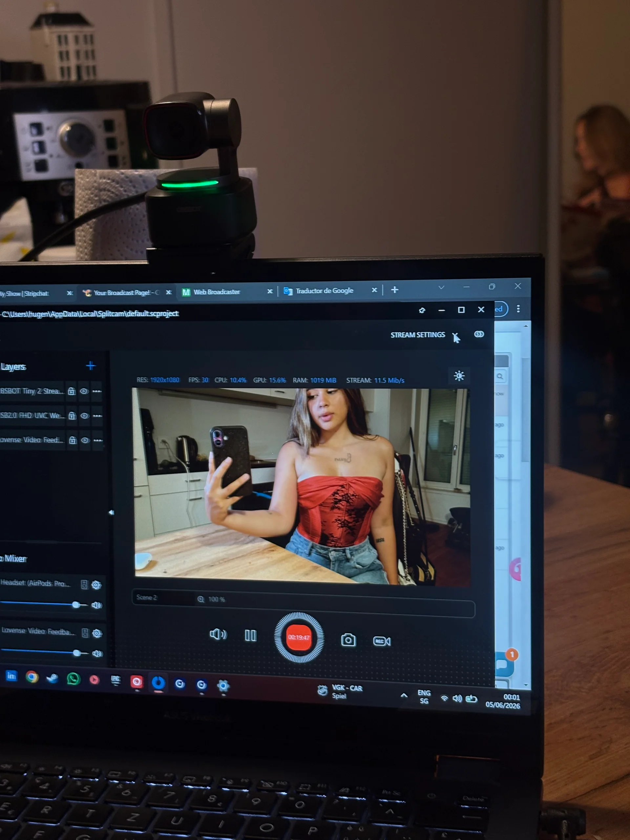This screenshot has width=630, height=840.
Task: Lock the Lovense Video Feed layer
Action: pyautogui.click(x=73, y=440)
